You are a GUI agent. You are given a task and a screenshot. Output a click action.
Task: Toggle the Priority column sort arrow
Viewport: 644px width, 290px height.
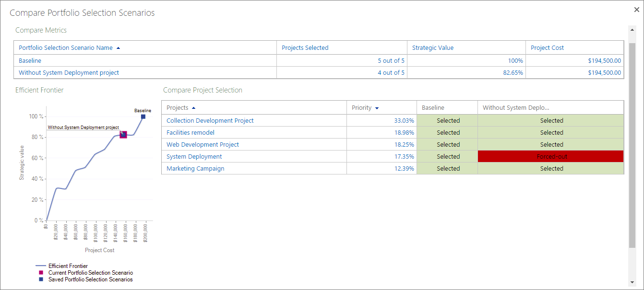point(377,108)
